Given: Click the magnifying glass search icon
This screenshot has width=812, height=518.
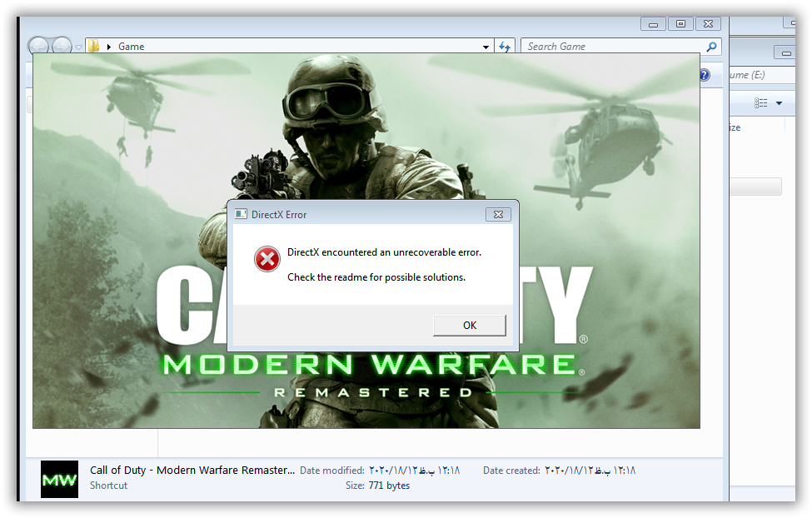Looking at the screenshot, I should click(712, 47).
